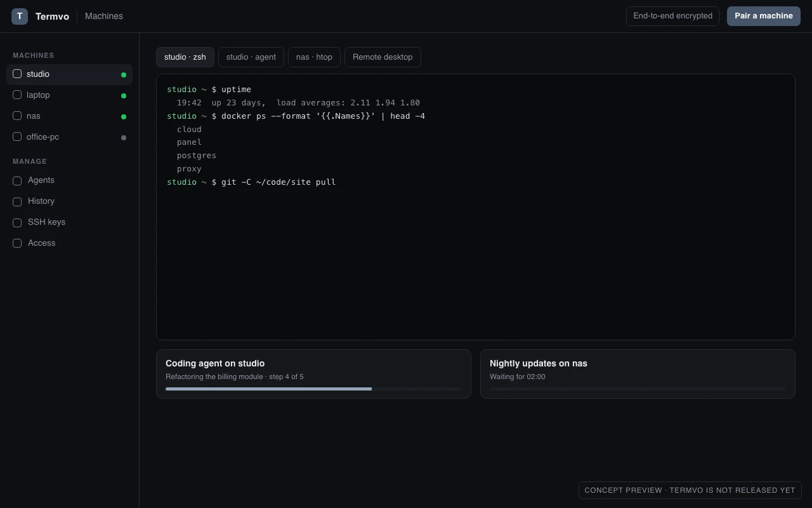The image size is (812, 508).
Task: Click the Termvo brand name
Action: click(52, 17)
